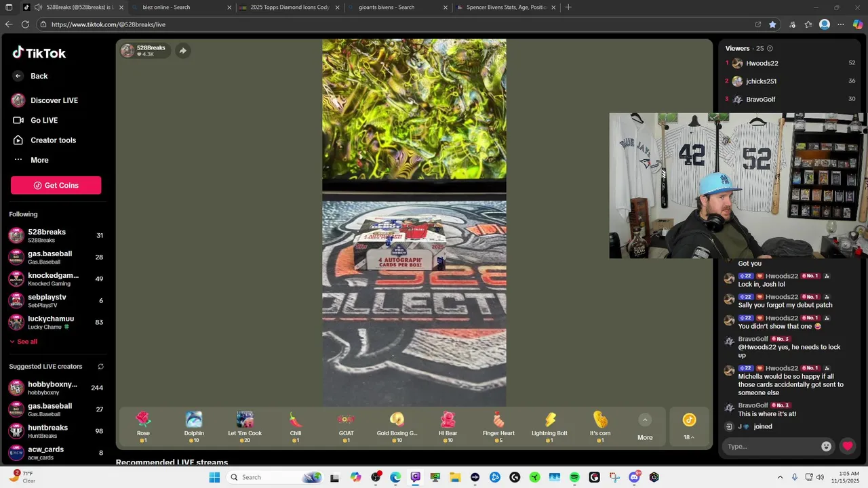
Task: Open huntbreaks suggested creator
Action: [56, 431]
